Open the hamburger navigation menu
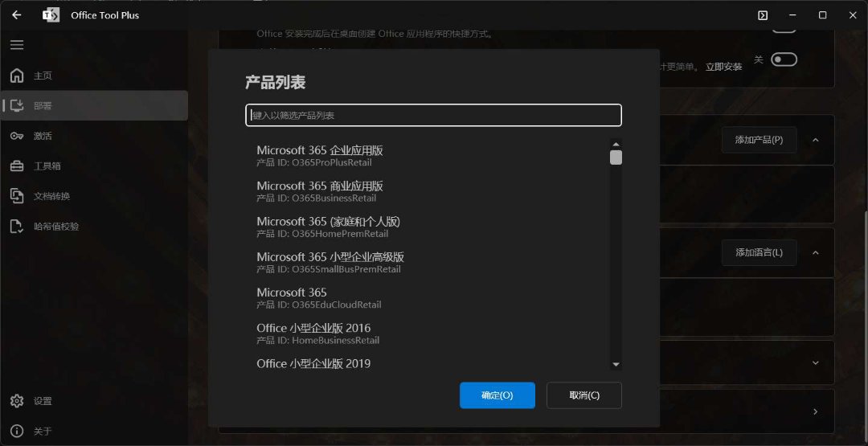 click(x=17, y=45)
